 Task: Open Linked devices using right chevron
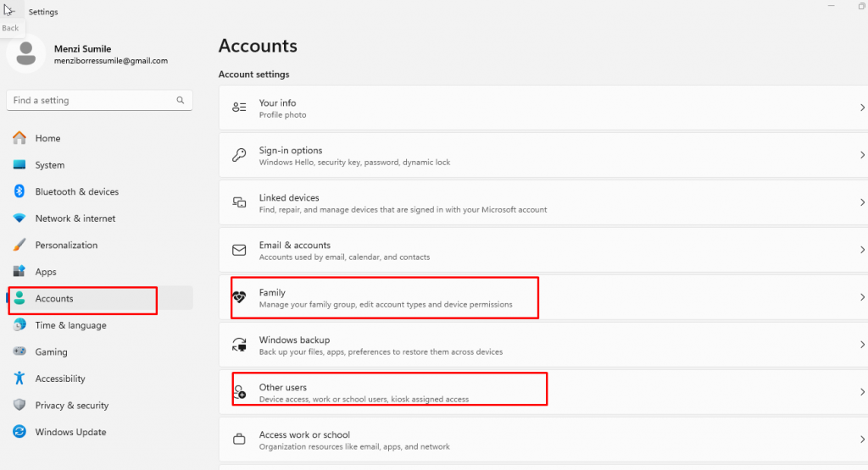862,202
